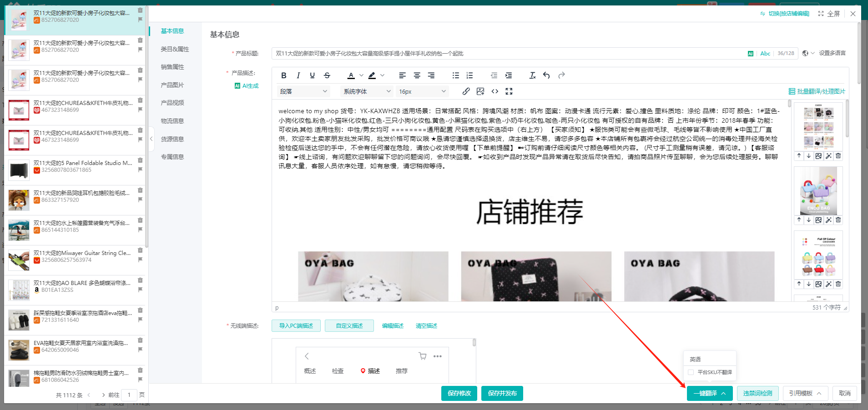
Task: Click the numbered list icon
Action: pos(470,75)
